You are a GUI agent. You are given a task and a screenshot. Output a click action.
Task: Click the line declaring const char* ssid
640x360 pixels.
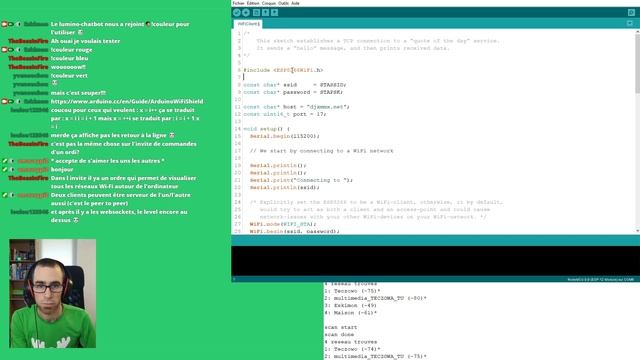(x=295, y=85)
